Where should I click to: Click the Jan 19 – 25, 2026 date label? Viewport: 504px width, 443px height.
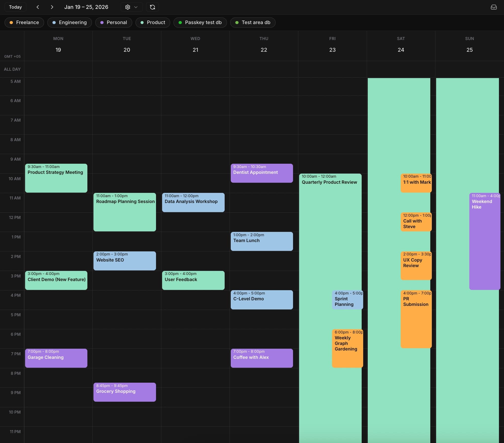click(86, 7)
